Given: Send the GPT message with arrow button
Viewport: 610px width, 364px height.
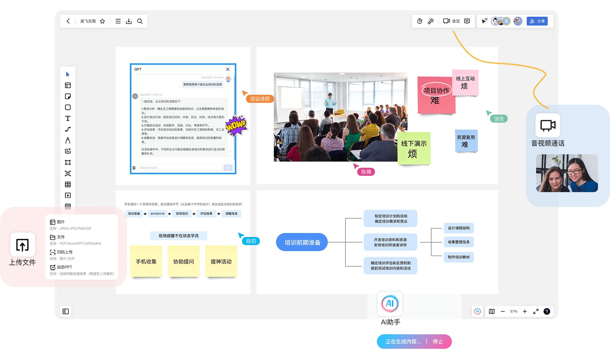Looking at the screenshot, I should coord(228,168).
